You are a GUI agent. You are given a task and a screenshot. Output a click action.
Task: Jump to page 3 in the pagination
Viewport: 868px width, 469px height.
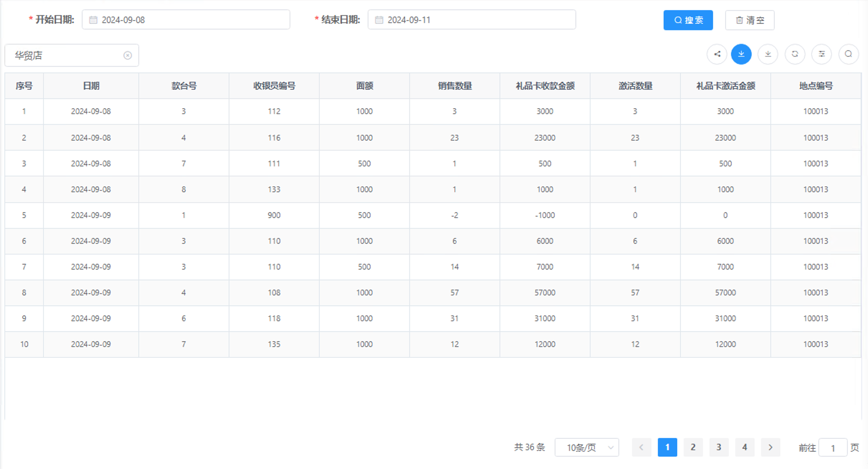coord(719,447)
